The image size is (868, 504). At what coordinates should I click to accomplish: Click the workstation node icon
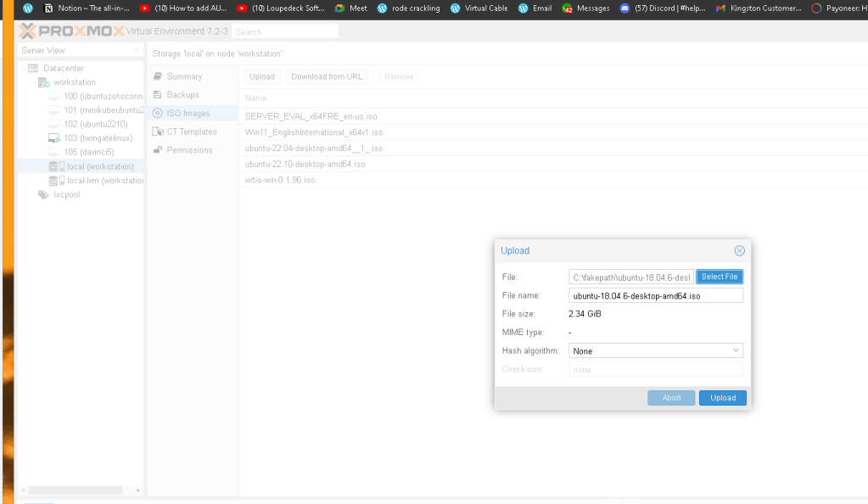click(44, 82)
